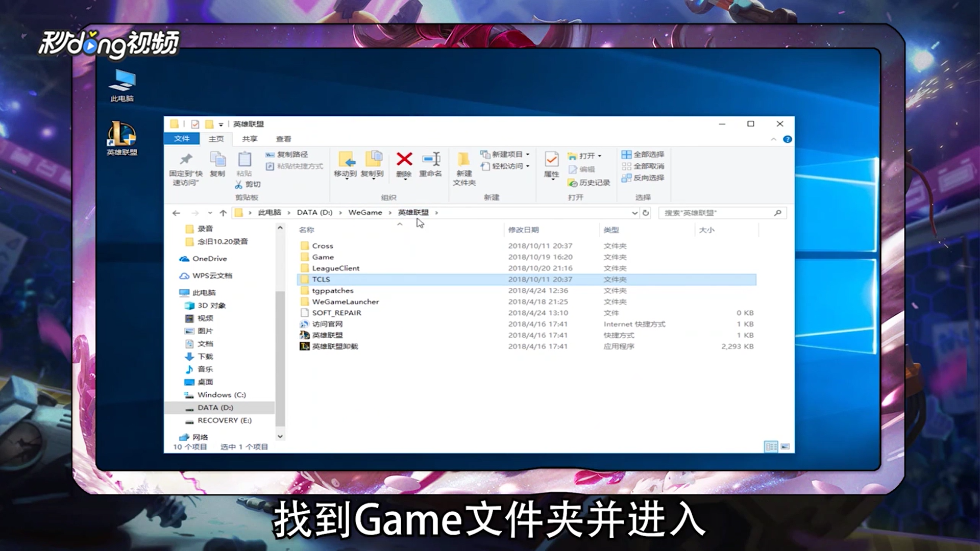Select the 访问官网 internet shortcut
The width and height of the screenshot is (980, 551).
(x=526, y=324)
